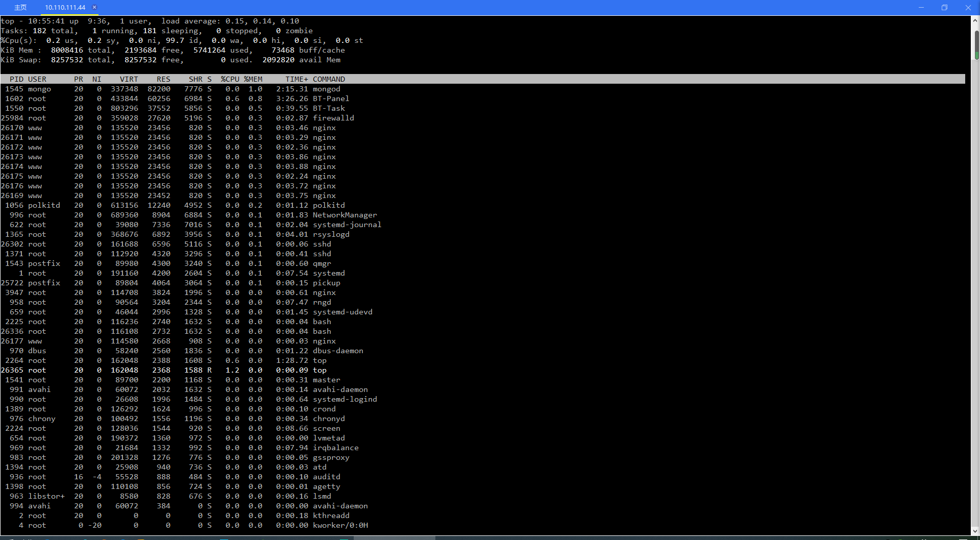This screenshot has height=540, width=980.
Task: Click the 'auditd' command name
Action: point(327,477)
